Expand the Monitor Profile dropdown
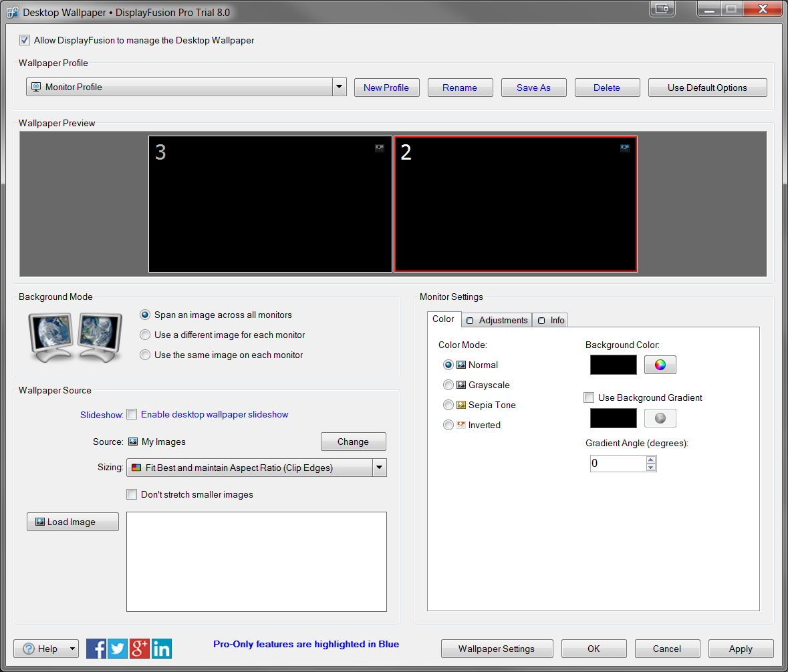This screenshot has height=672, width=788. [339, 87]
